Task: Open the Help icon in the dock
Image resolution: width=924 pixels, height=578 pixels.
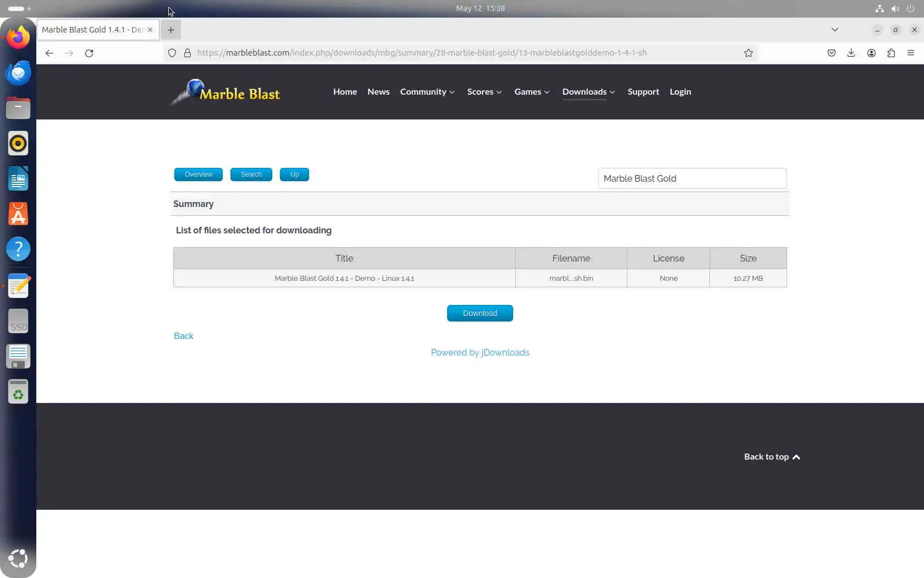Action: pos(18,249)
